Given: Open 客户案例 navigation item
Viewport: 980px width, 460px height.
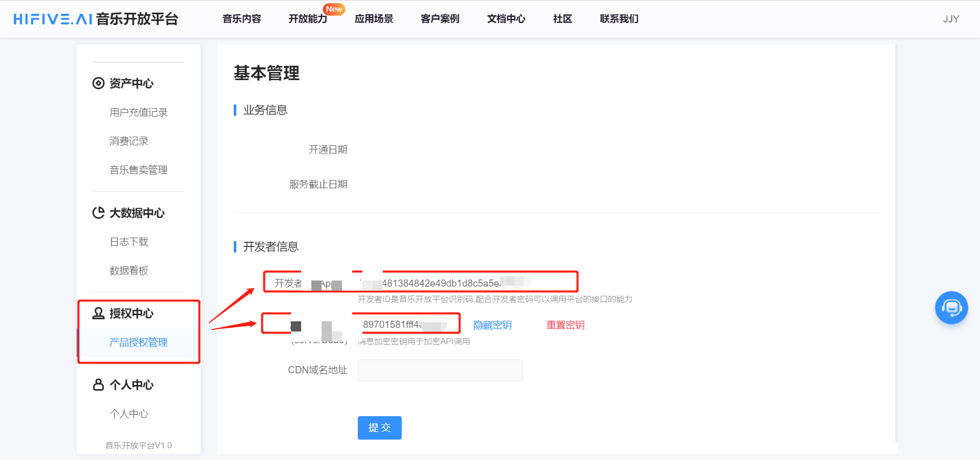Looking at the screenshot, I should 439,19.
